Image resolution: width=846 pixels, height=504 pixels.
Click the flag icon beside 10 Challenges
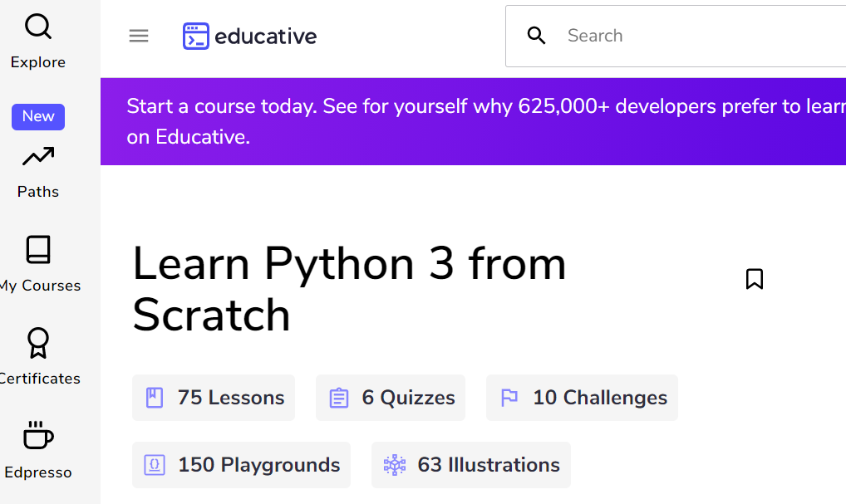point(509,398)
